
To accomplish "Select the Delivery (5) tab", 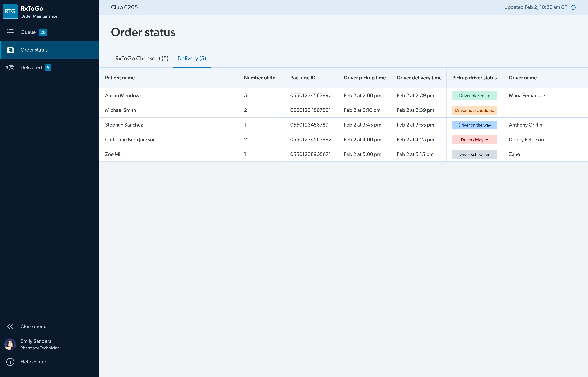I will (192, 58).
